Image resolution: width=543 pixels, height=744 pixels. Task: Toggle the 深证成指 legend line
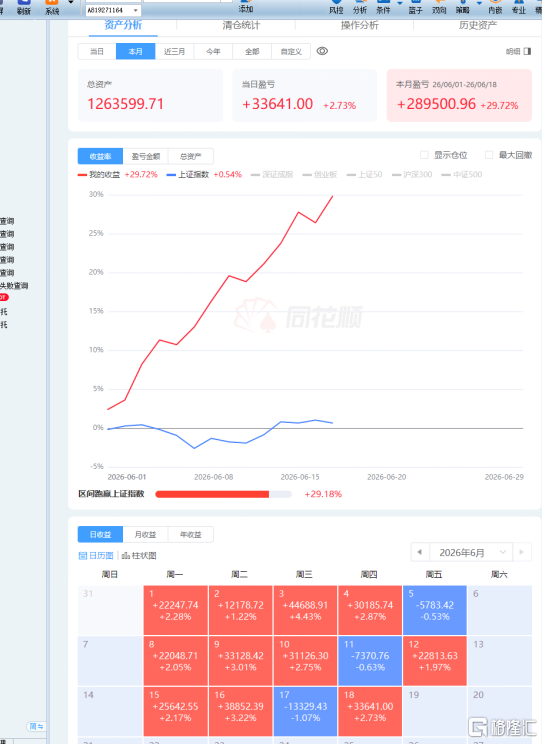point(272,175)
